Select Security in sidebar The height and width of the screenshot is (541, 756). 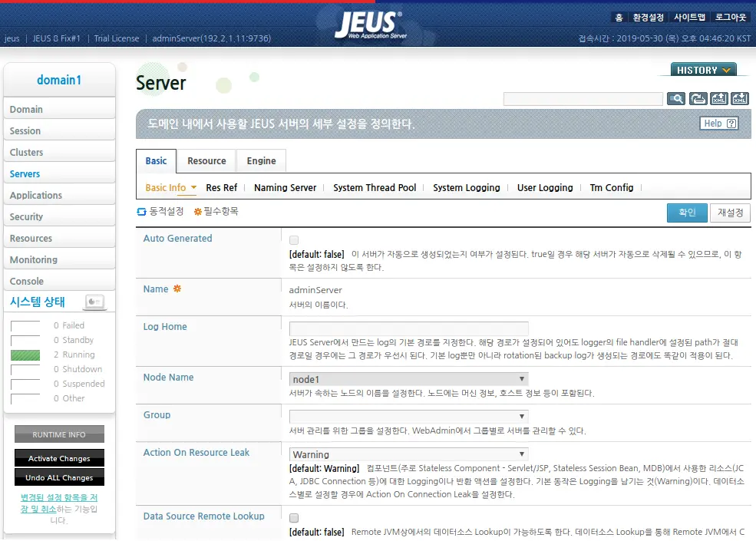[x=59, y=216]
